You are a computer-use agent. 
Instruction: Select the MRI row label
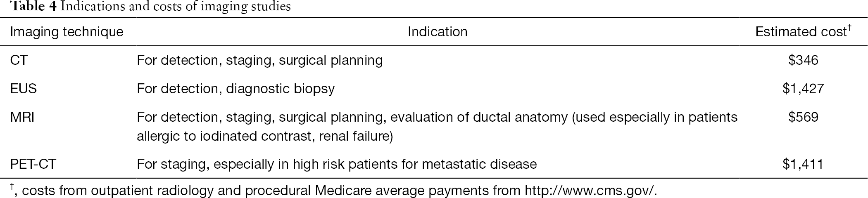(x=22, y=117)
